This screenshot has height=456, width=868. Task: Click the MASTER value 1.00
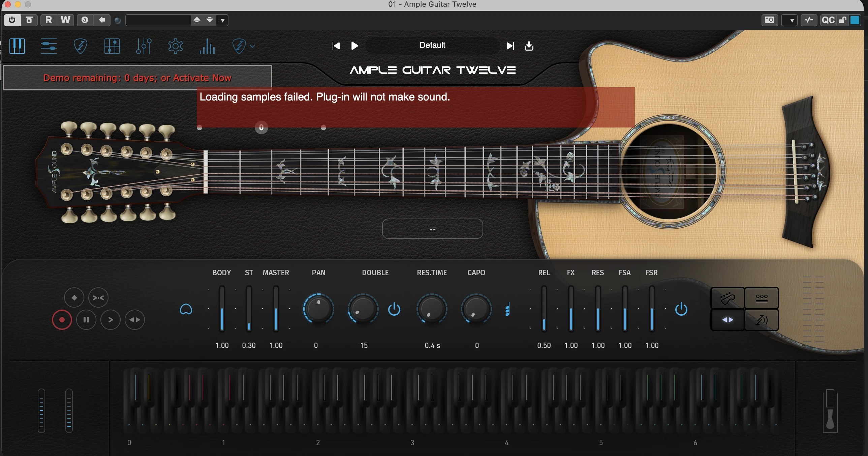(x=276, y=345)
